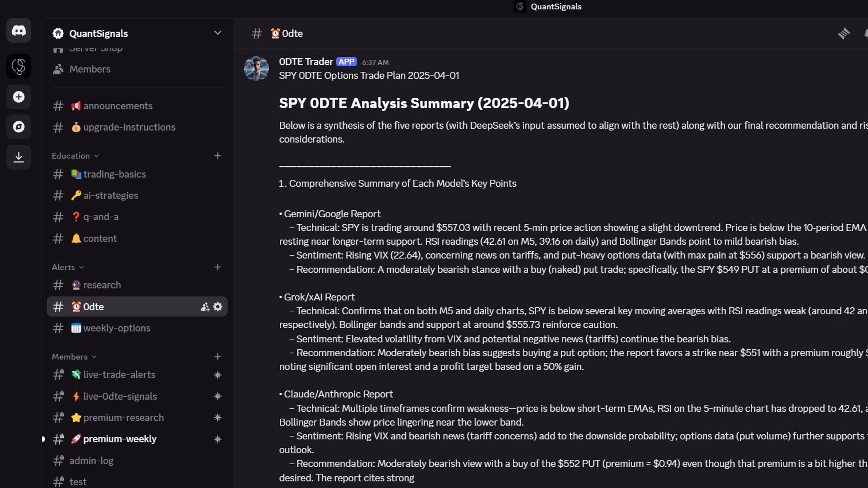
Task: Open Download apps icon
Action: coord(19,157)
